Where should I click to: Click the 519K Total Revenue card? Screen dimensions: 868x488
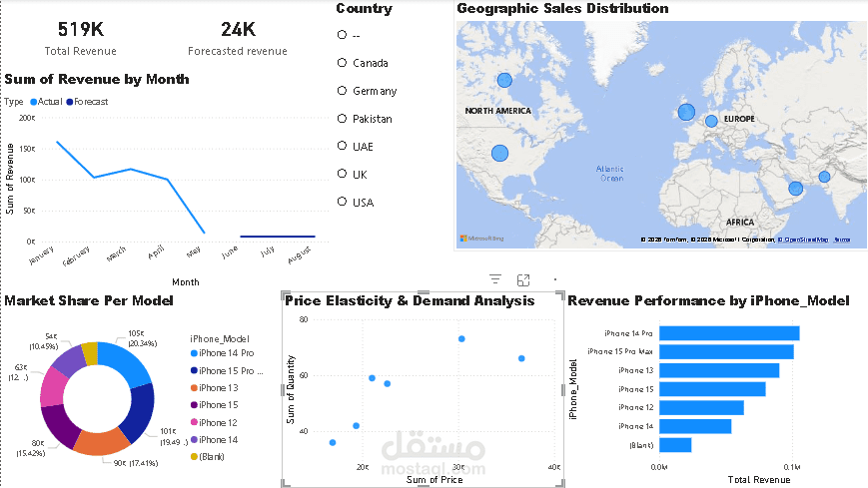pos(81,38)
